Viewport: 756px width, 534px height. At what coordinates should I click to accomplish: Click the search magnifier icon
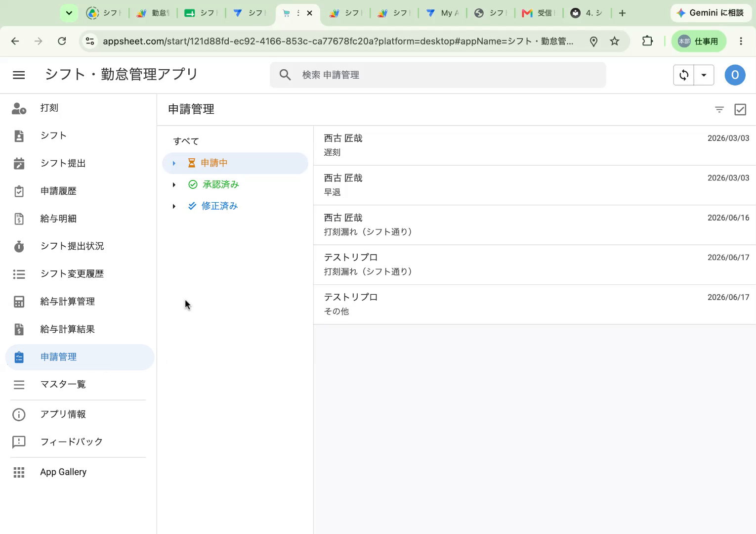pos(285,75)
